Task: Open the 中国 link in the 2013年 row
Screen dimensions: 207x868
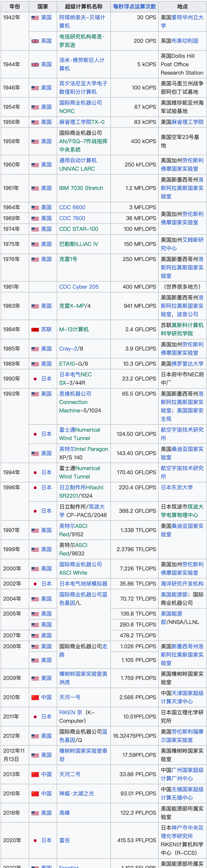Action: (46, 775)
